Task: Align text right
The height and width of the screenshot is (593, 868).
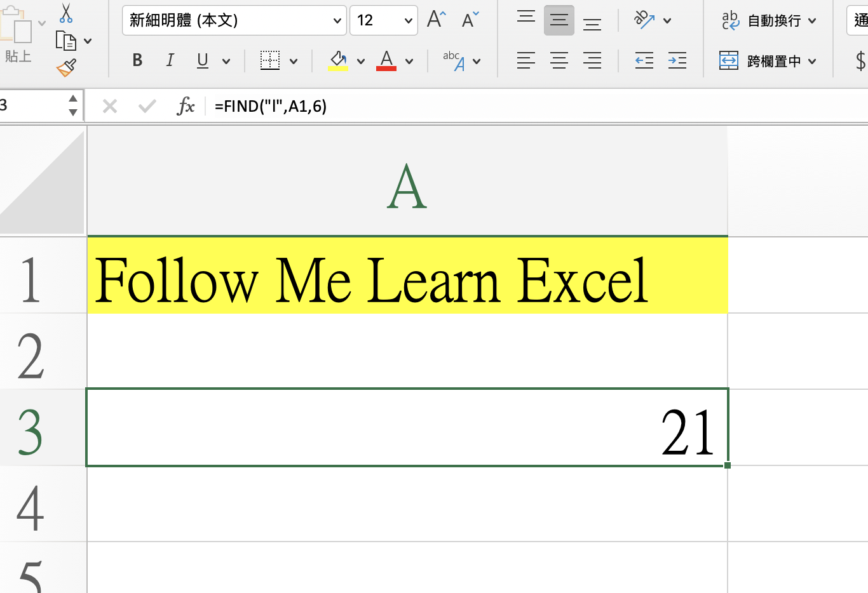Action: 592,61
